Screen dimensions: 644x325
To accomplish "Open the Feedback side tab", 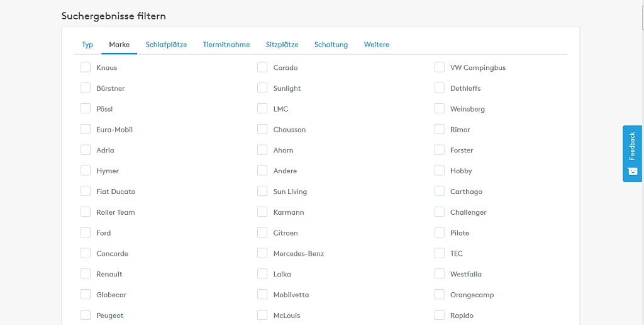I will [x=632, y=146].
